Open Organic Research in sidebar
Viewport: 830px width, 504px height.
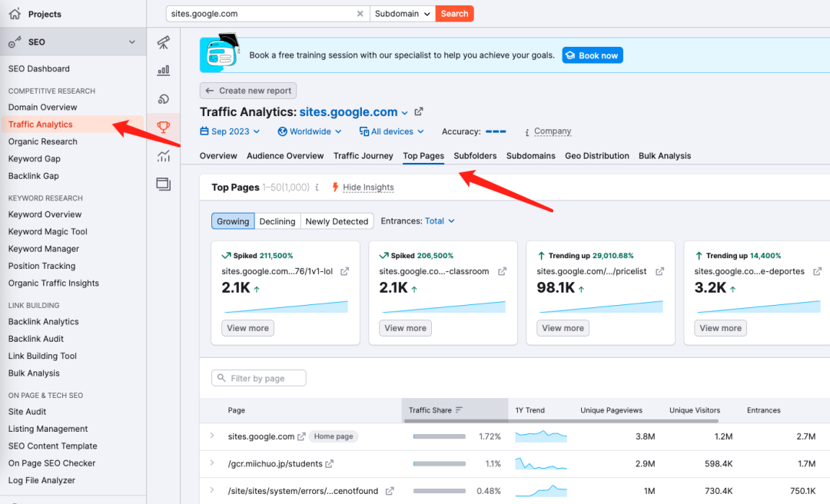[43, 141]
